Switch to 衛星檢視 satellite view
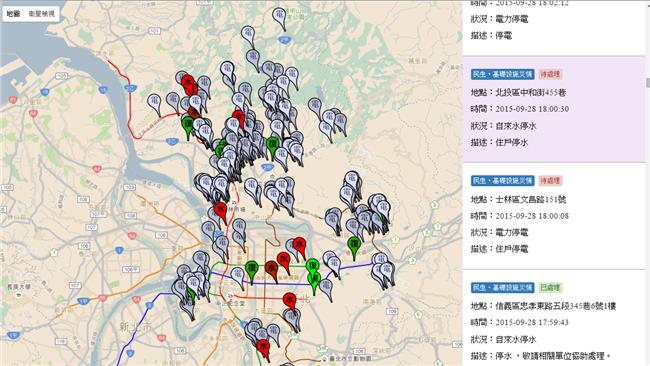Screen dimensions: 650x366 tap(41, 14)
